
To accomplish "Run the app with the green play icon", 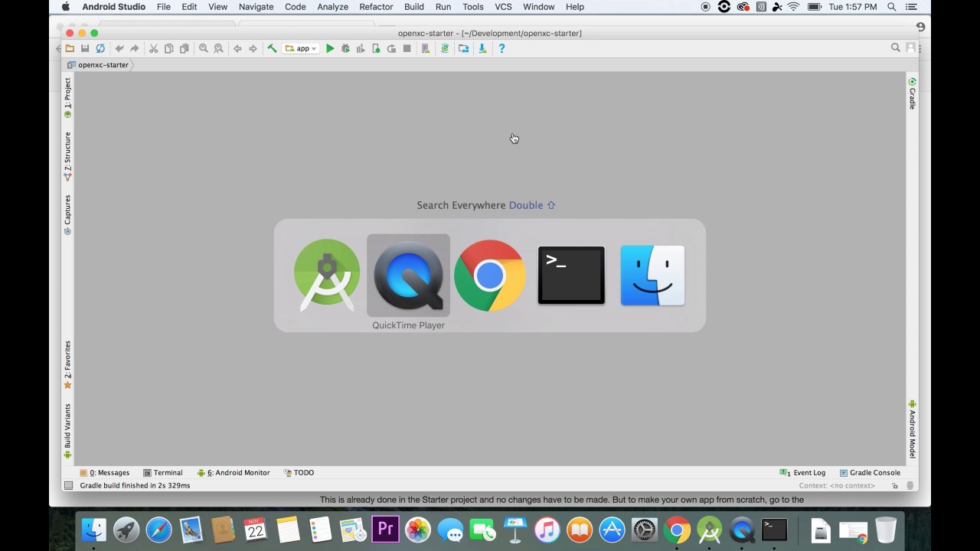I will tap(330, 48).
